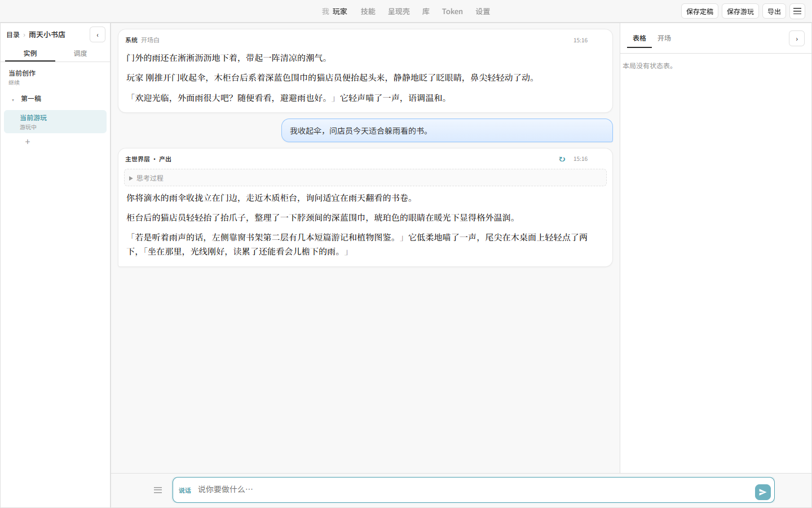
Task: Click the 15:16 timestamp on opening message
Action: (580, 41)
